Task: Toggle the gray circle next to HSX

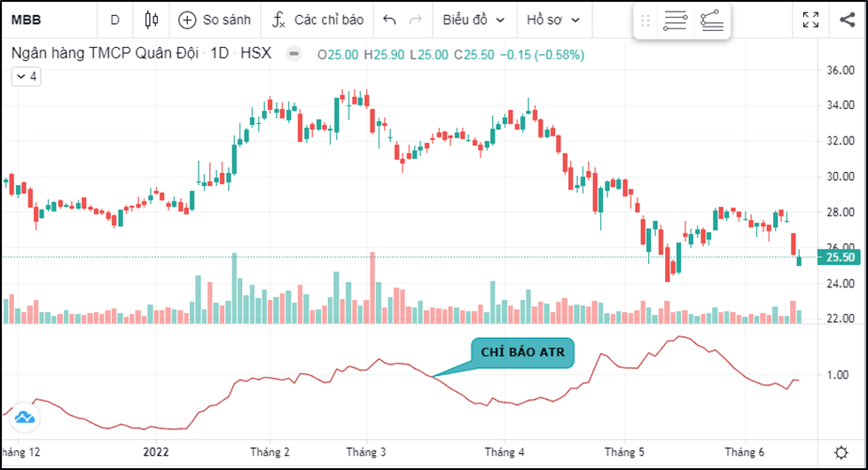Action: (294, 55)
